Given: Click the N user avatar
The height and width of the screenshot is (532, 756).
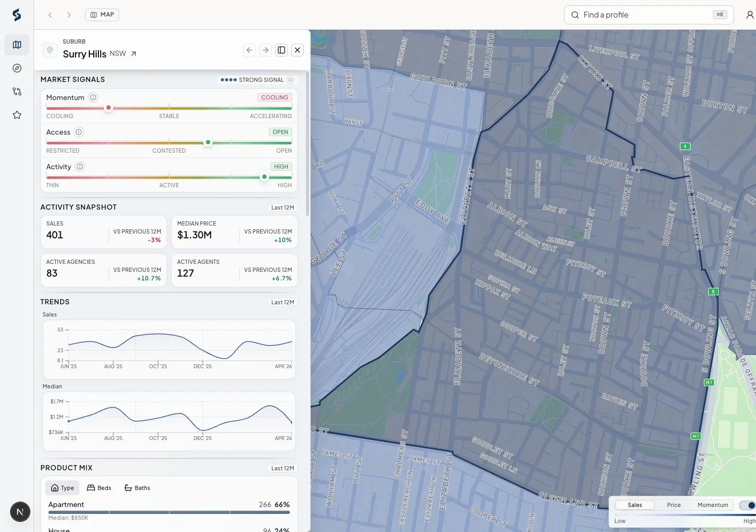Looking at the screenshot, I should pos(20,512).
